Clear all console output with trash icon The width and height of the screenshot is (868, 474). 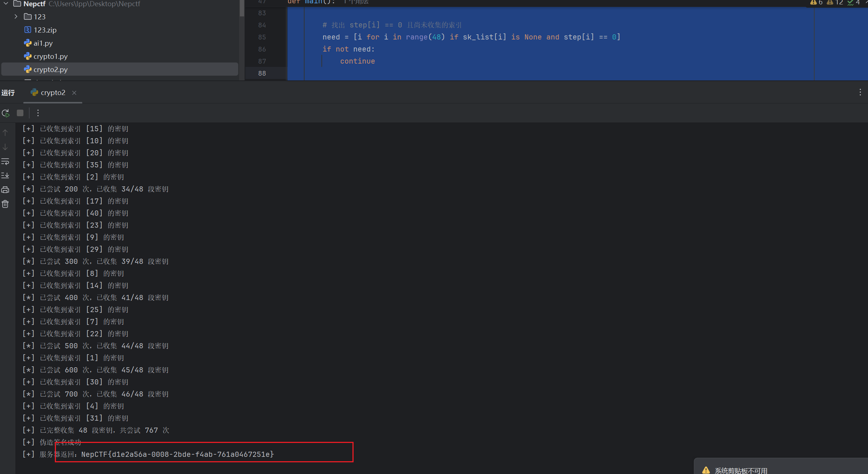coord(5,204)
